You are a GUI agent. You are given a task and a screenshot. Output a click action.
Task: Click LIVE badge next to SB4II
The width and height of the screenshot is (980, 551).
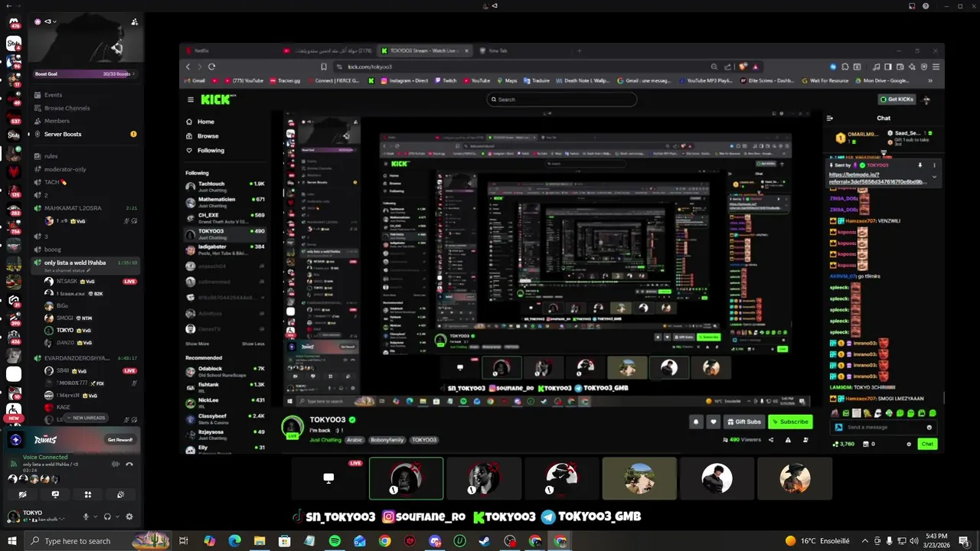point(130,370)
